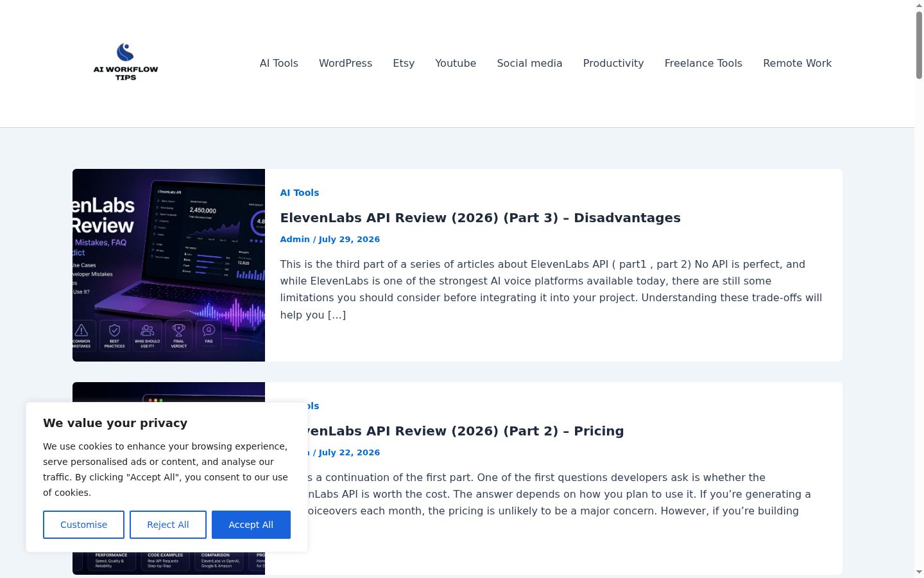Click scrollbar up arrow

(919, 4)
